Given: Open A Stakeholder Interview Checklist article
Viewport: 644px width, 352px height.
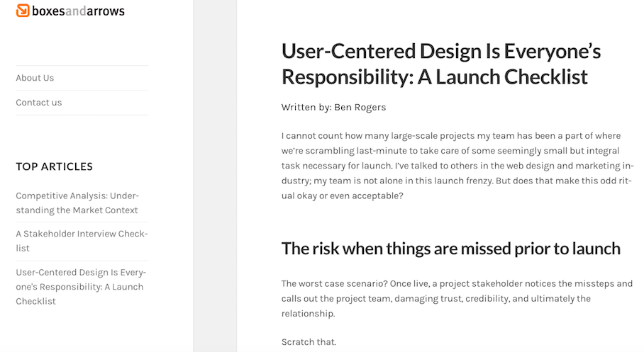Looking at the screenshot, I should (82, 241).
